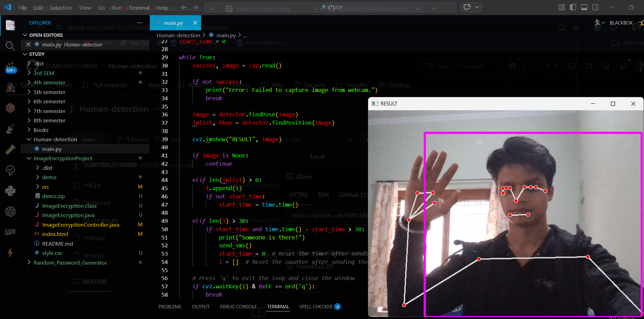Open the Terminal menu

[139, 7]
